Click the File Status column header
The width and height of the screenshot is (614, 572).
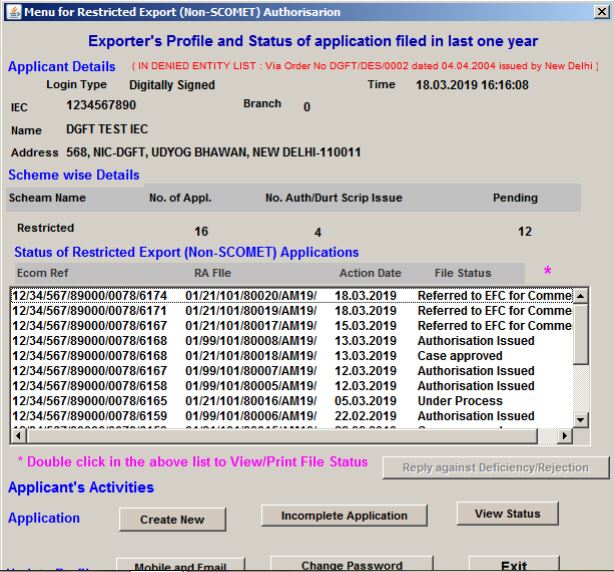coord(462,273)
